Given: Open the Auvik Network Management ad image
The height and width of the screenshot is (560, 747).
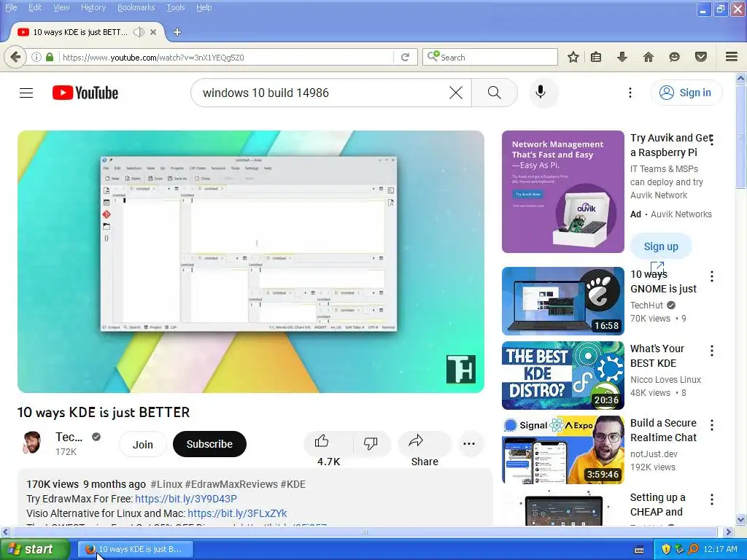Looking at the screenshot, I should 562,192.
